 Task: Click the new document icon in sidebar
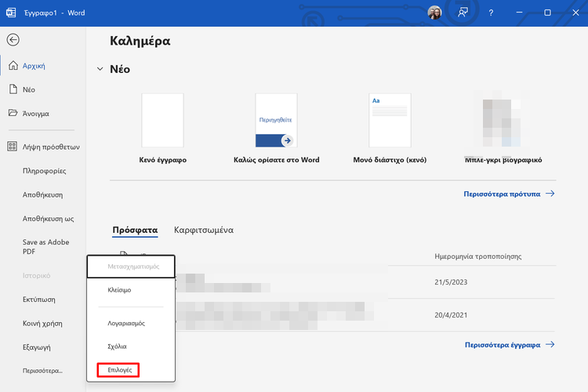coord(13,89)
